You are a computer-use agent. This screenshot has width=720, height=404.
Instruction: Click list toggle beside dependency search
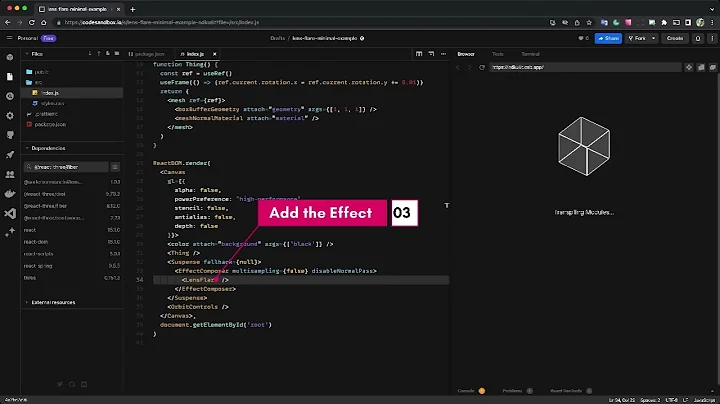pos(115,167)
